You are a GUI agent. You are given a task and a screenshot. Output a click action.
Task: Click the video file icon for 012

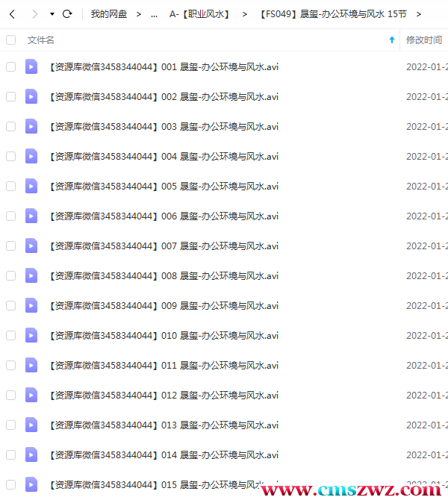pyautogui.click(x=31, y=395)
